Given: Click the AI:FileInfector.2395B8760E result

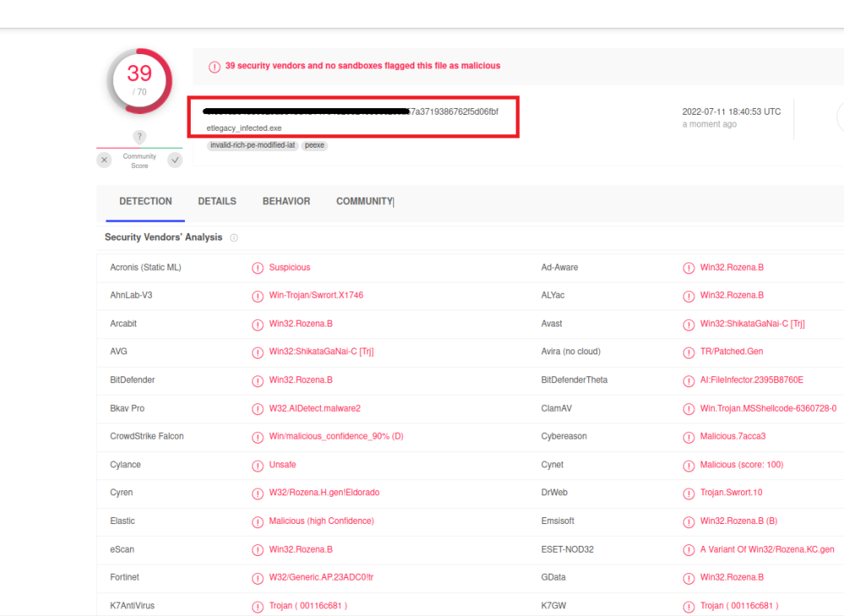Looking at the screenshot, I should click(751, 380).
